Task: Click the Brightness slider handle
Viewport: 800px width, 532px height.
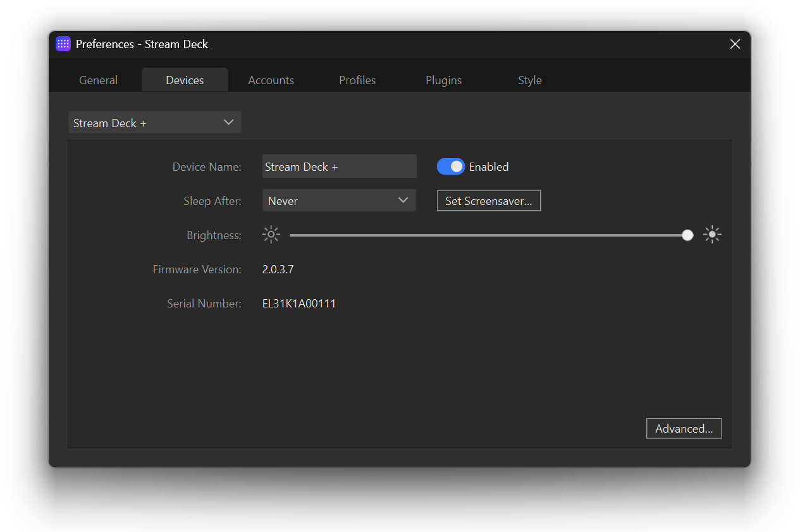Action: (687, 235)
